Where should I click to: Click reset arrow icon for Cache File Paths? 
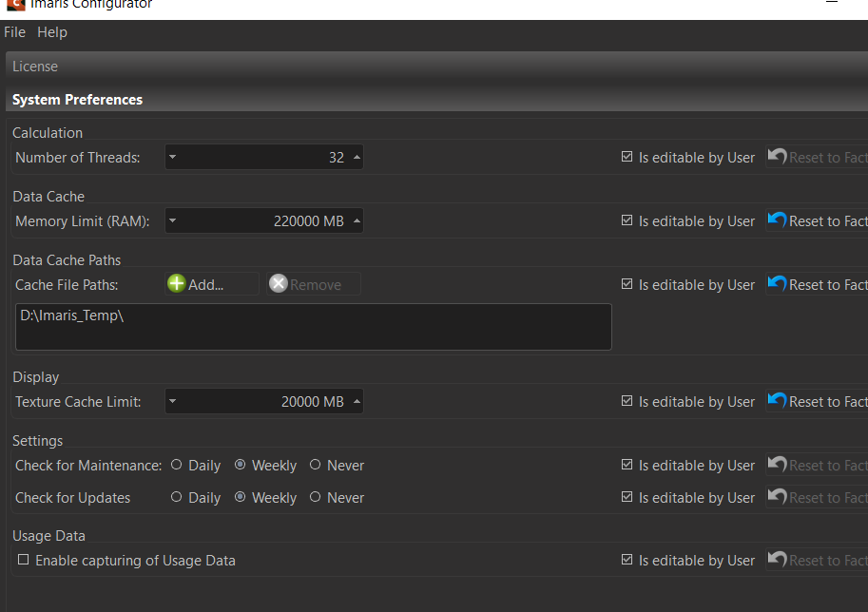pyautogui.click(x=778, y=284)
